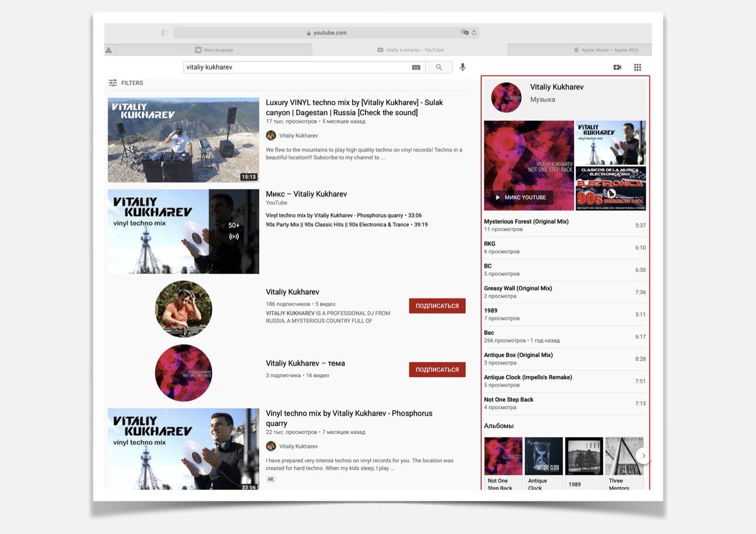
Task: Click channel avatar under Phosphorus quarry video
Action: tap(271, 446)
